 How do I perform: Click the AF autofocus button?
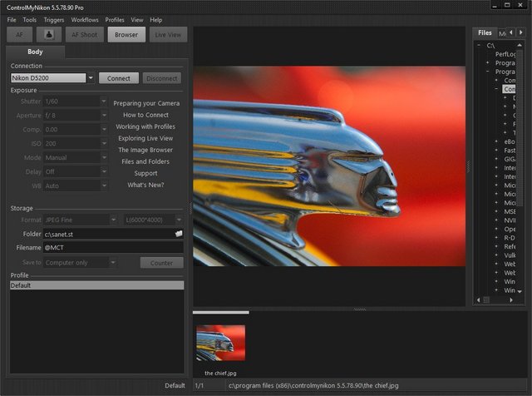[19, 35]
